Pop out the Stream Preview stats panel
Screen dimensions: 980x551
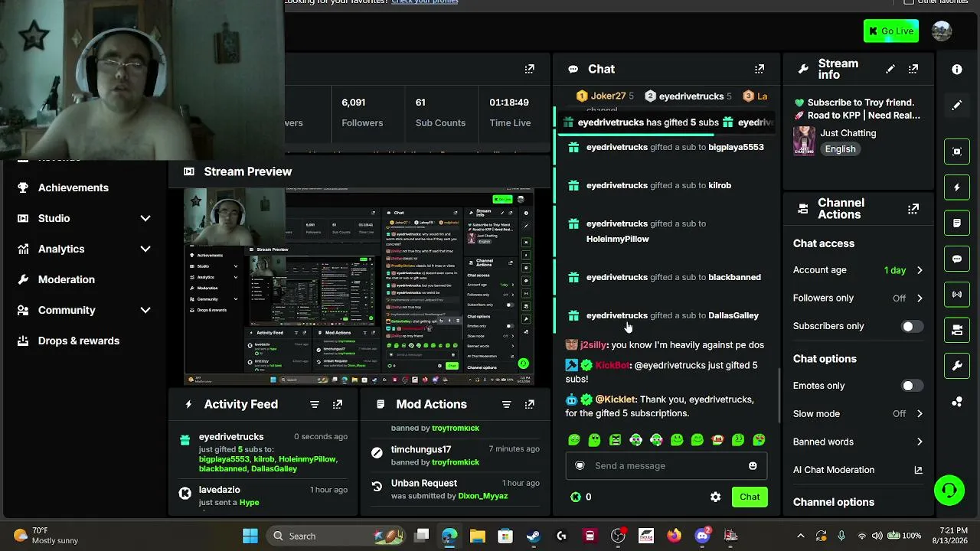coord(530,69)
